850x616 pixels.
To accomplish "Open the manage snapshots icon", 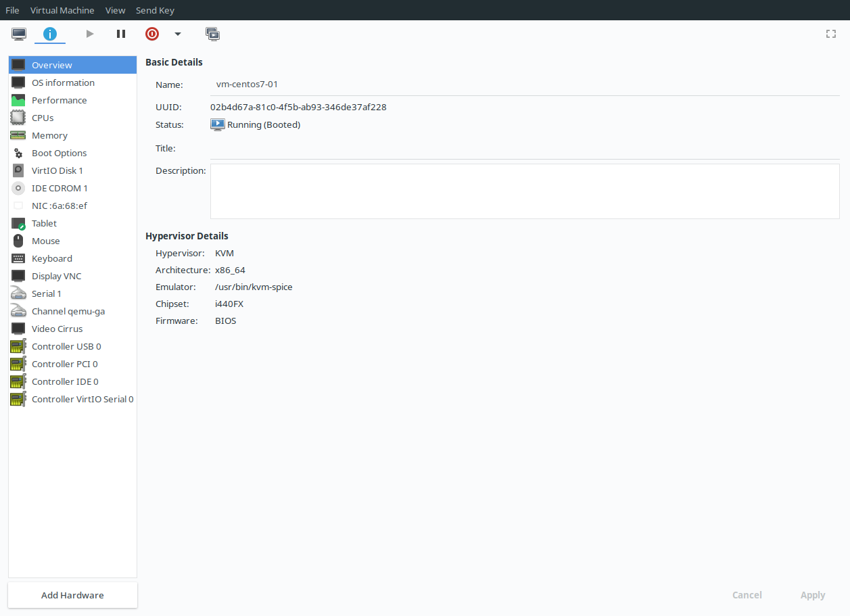I will pyautogui.click(x=212, y=34).
